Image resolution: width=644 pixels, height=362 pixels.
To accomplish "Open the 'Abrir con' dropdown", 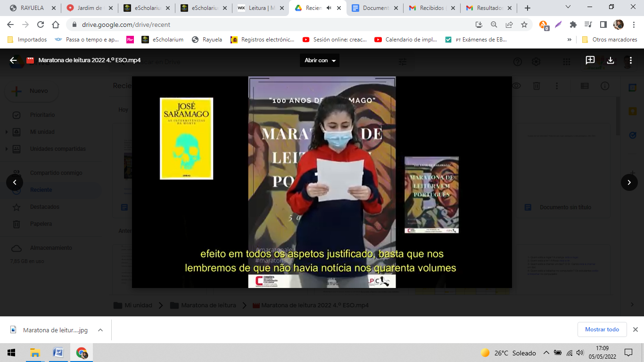I will coord(320,60).
